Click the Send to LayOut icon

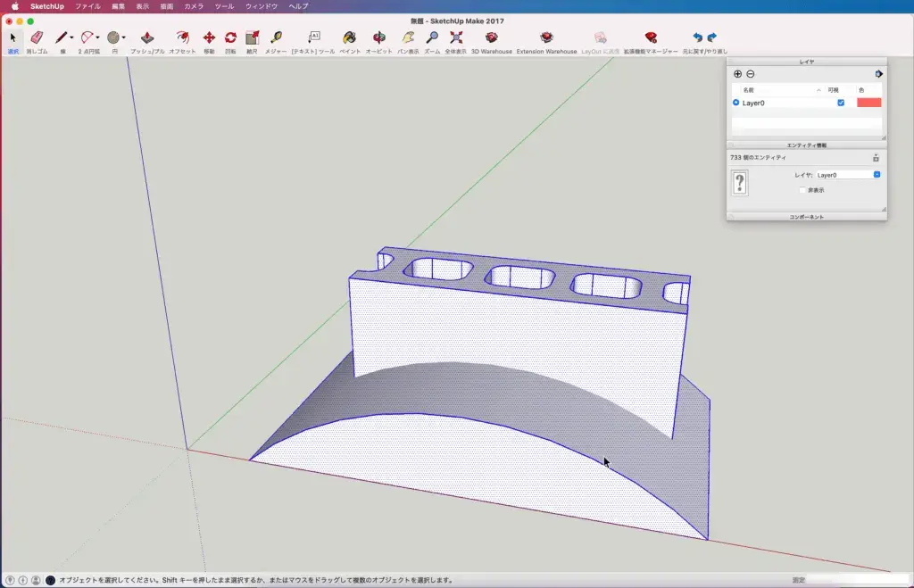(600, 37)
